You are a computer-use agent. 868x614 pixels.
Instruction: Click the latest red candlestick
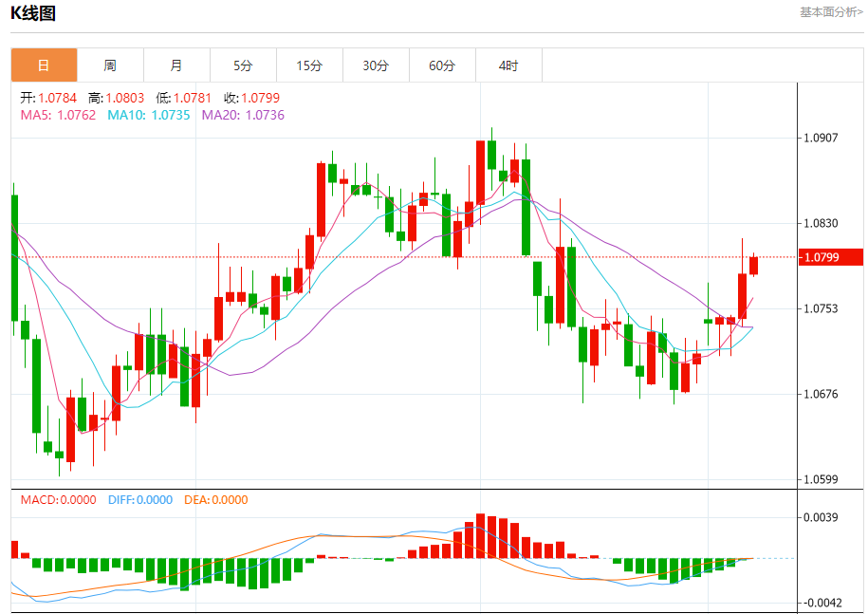coord(753,265)
